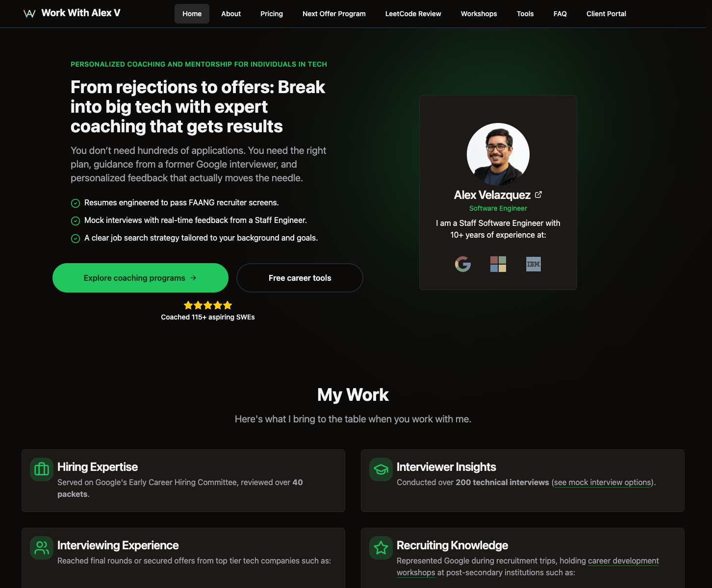712x588 pixels.
Task: Open the external link icon beside Alex Velazquez
Action: click(538, 195)
